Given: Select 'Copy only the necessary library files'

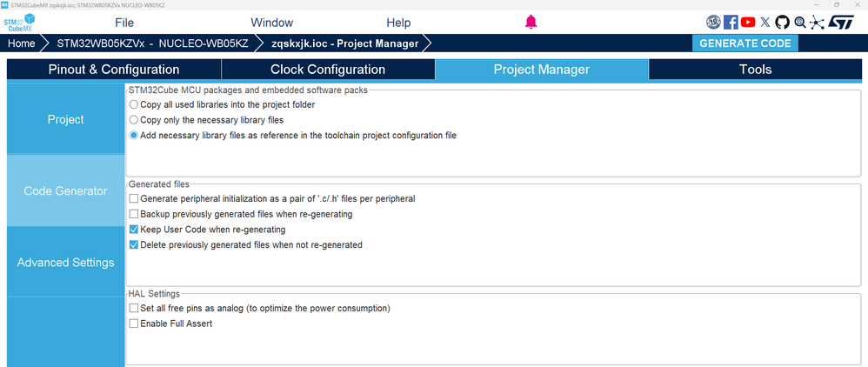Looking at the screenshot, I should click(134, 120).
